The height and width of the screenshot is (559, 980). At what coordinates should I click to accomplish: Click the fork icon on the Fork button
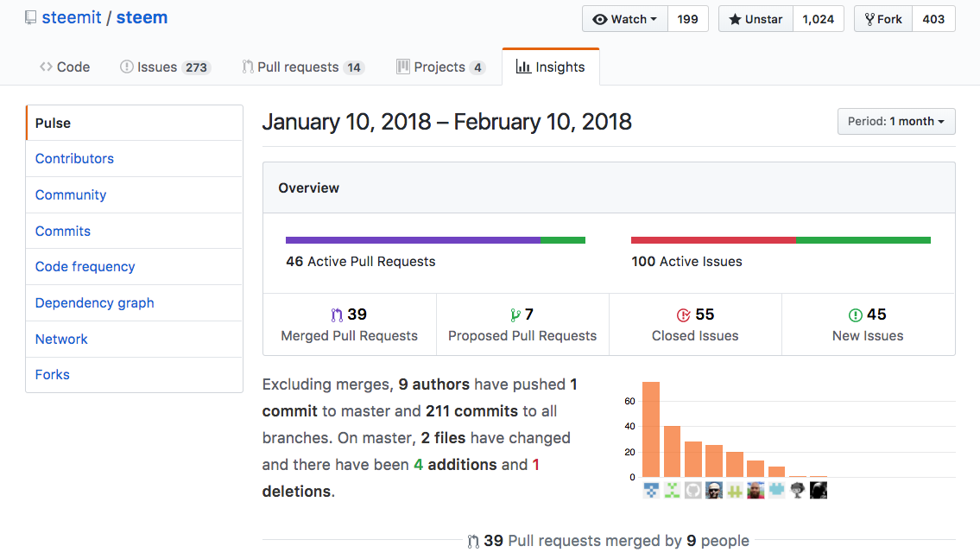coord(869,18)
